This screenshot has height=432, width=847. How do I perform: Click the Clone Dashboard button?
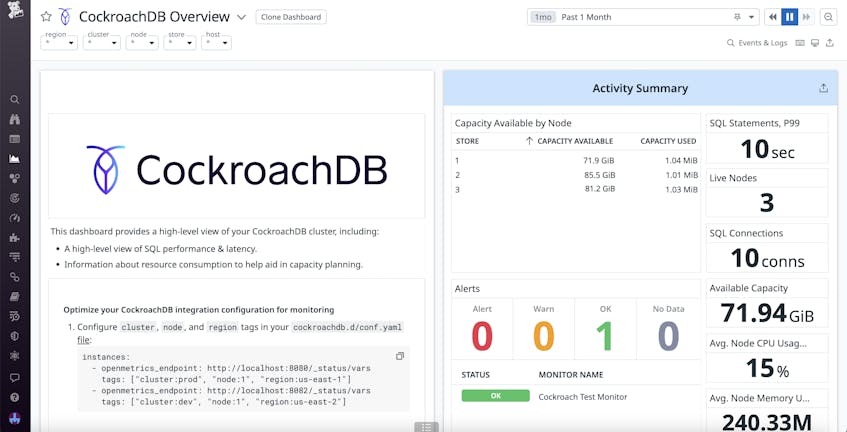click(291, 17)
